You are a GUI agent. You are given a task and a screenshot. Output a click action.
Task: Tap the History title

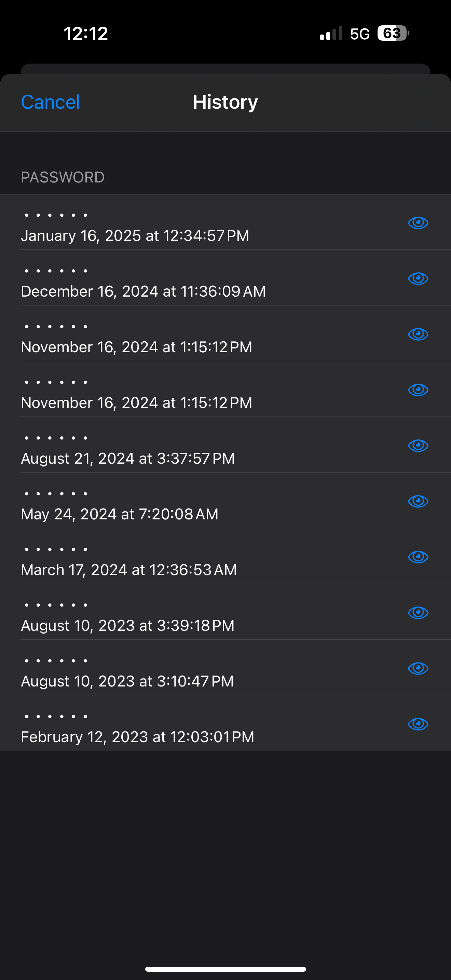pos(225,102)
